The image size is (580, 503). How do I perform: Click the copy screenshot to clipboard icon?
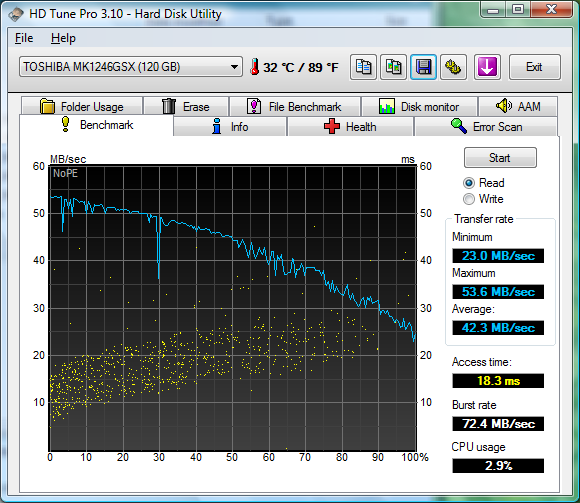[x=393, y=67]
